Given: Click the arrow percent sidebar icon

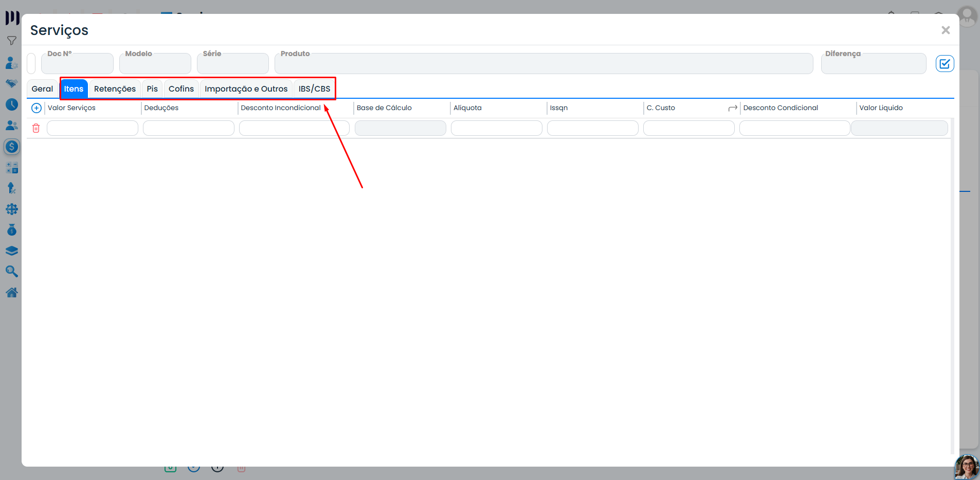Looking at the screenshot, I should tap(11, 188).
